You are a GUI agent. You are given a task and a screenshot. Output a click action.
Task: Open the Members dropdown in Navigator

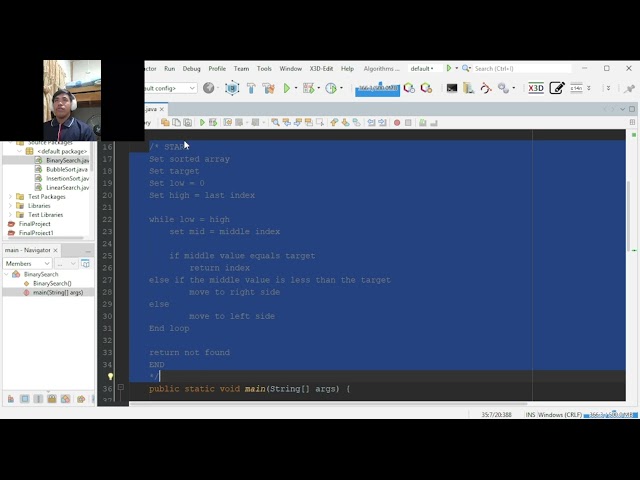point(27,263)
